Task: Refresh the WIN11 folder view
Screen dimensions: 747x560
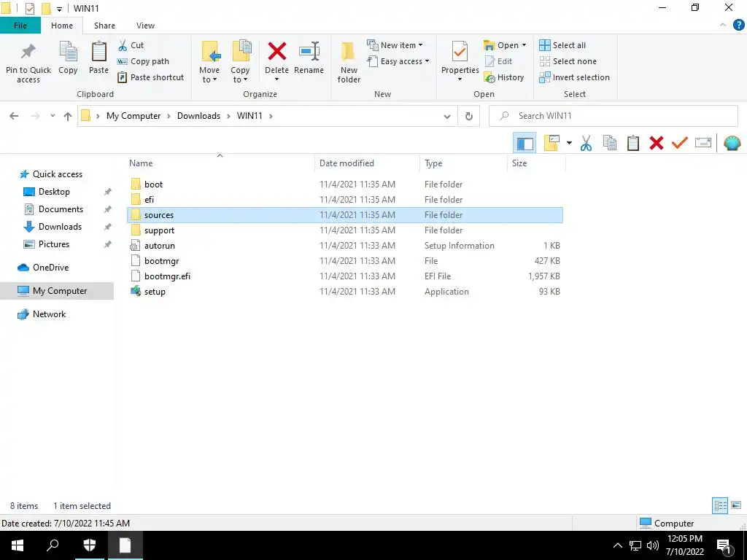Action: pyautogui.click(x=469, y=116)
